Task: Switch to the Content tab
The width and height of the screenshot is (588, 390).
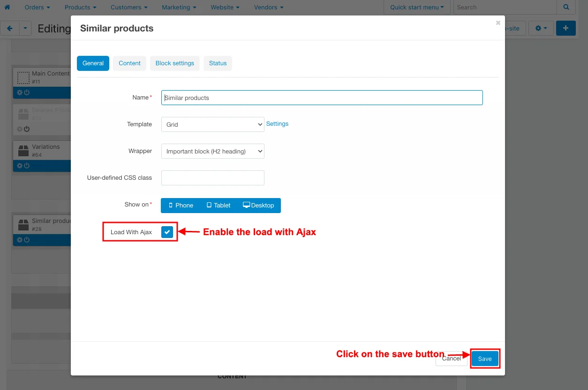Action: (130, 63)
